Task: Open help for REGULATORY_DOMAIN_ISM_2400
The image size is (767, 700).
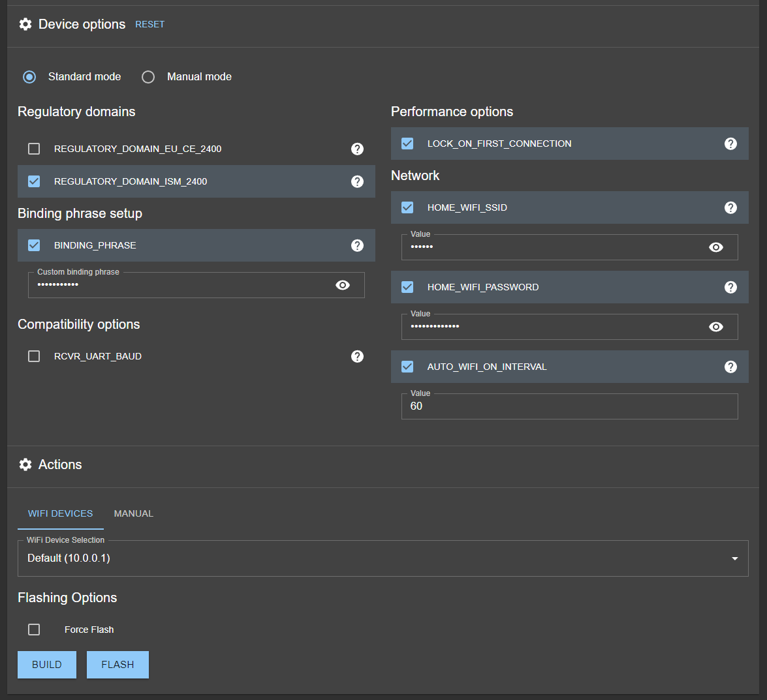Action: (357, 182)
